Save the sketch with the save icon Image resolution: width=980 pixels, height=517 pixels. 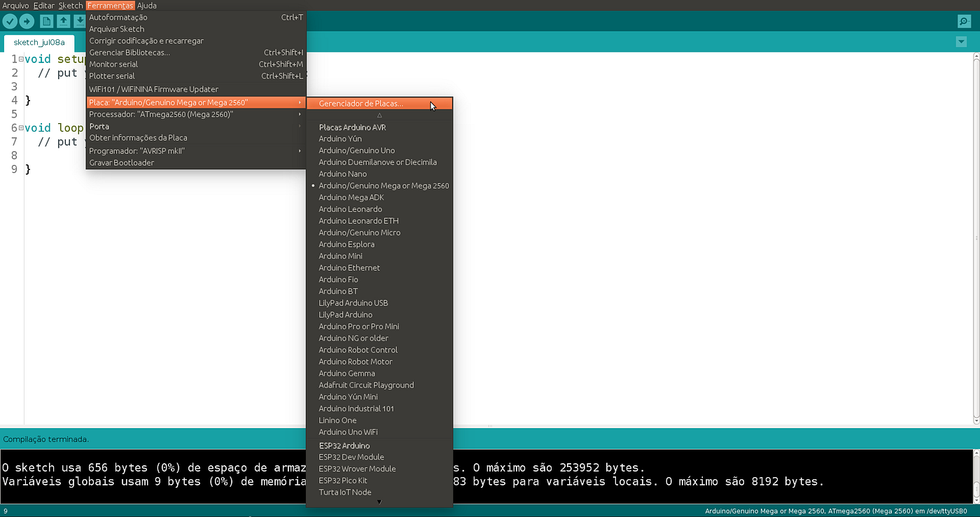[79, 21]
